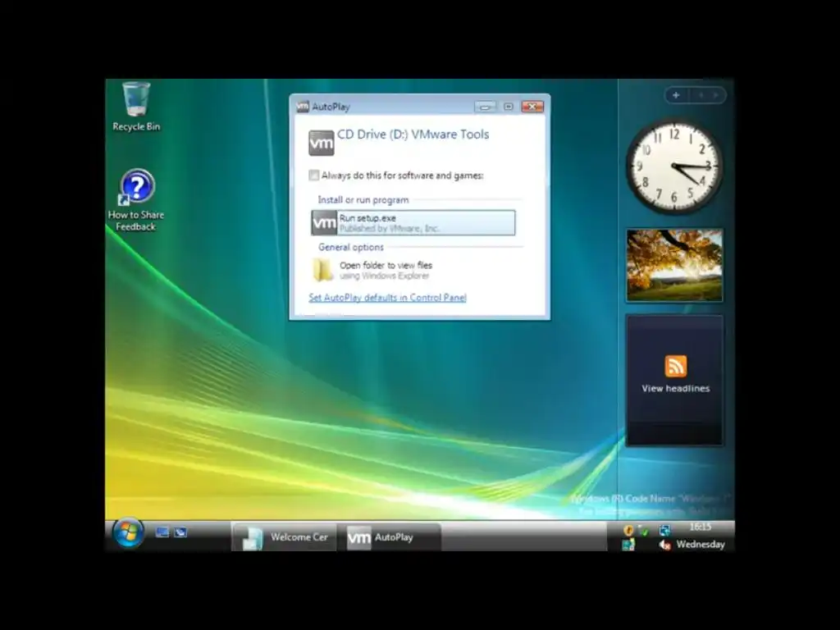
Task: Open the Recycle Bin desktop icon
Action: pyautogui.click(x=136, y=106)
